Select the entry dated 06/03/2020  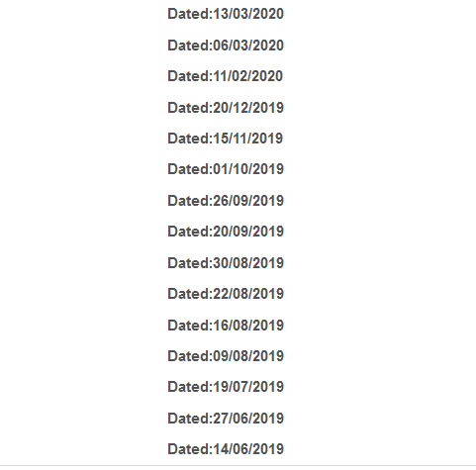[226, 46]
